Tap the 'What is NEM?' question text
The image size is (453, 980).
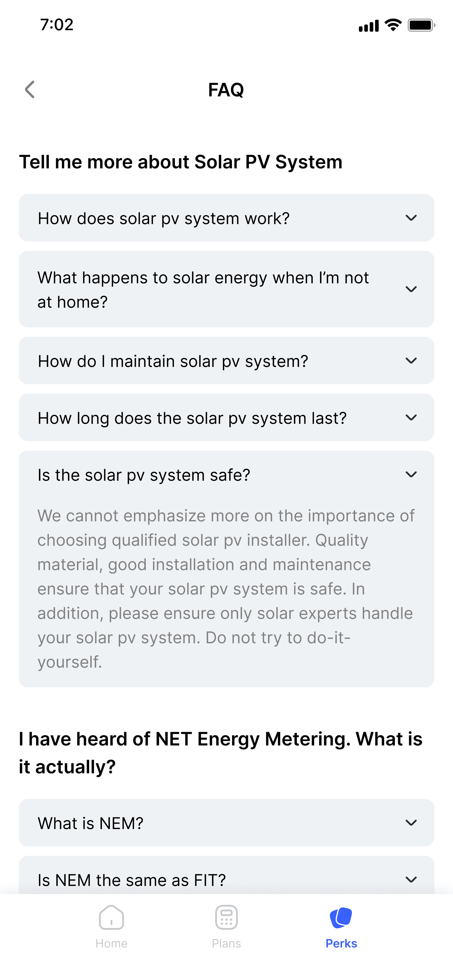(x=91, y=823)
